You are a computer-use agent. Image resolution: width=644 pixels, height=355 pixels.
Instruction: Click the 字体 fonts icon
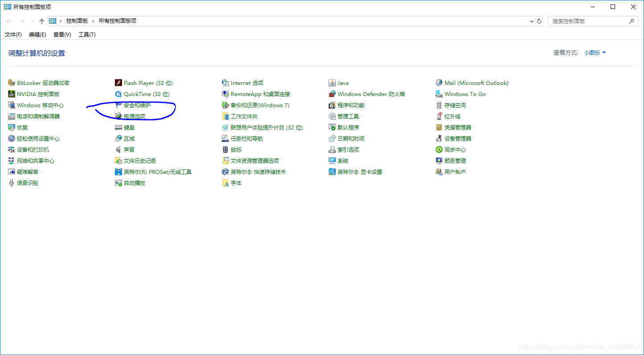pyautogui.click(x=225, y=183)
